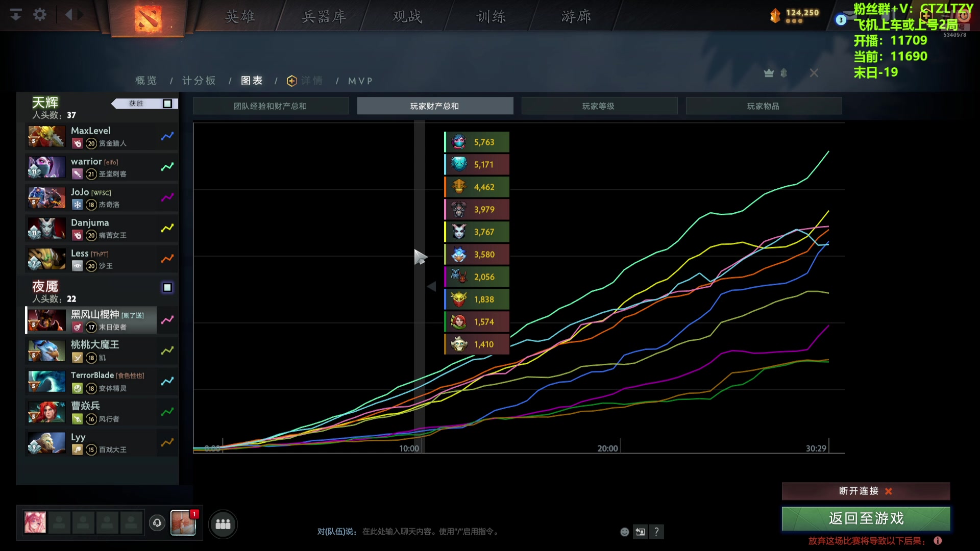This screenshot has width=980, height=551.
Task: Open the shards currency 124,250 icon
Action: [x=775, y=16]
